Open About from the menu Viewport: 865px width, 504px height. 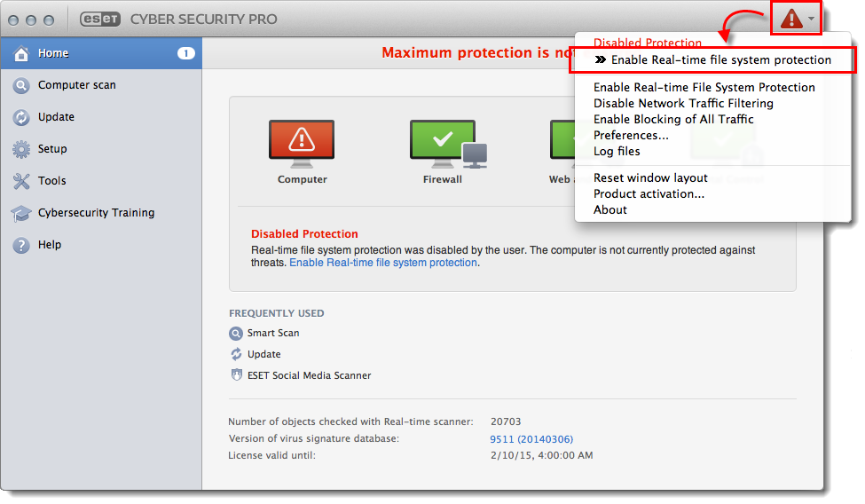pyautogui.click(x=610, y=209)
